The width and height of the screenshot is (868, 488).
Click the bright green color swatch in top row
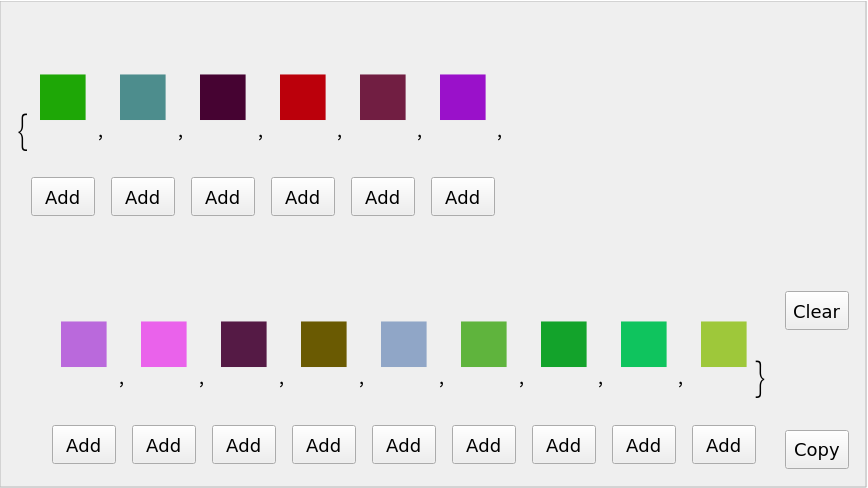click(x=62, y=97)
